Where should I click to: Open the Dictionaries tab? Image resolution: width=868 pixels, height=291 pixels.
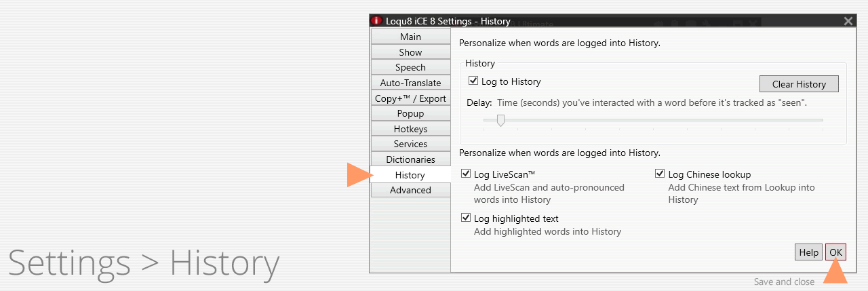coord(410,159)
